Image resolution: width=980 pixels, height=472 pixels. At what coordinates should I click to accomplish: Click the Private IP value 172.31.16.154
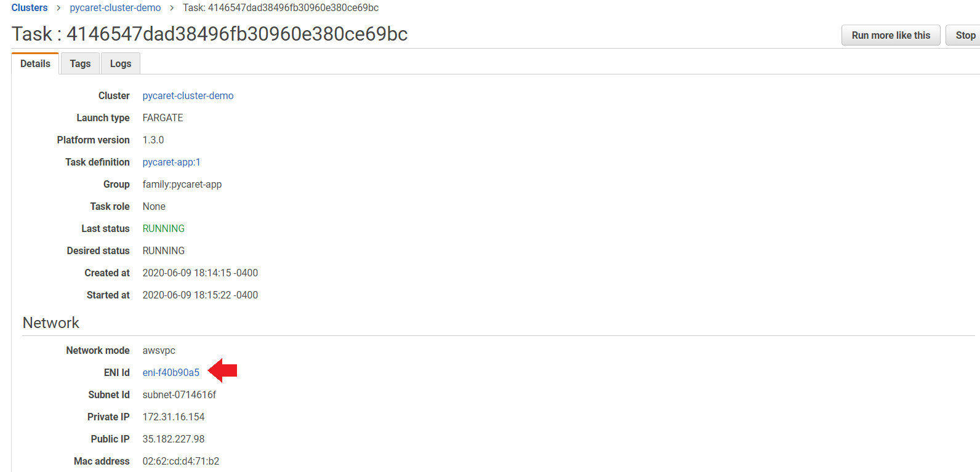(x=173, y=417)
